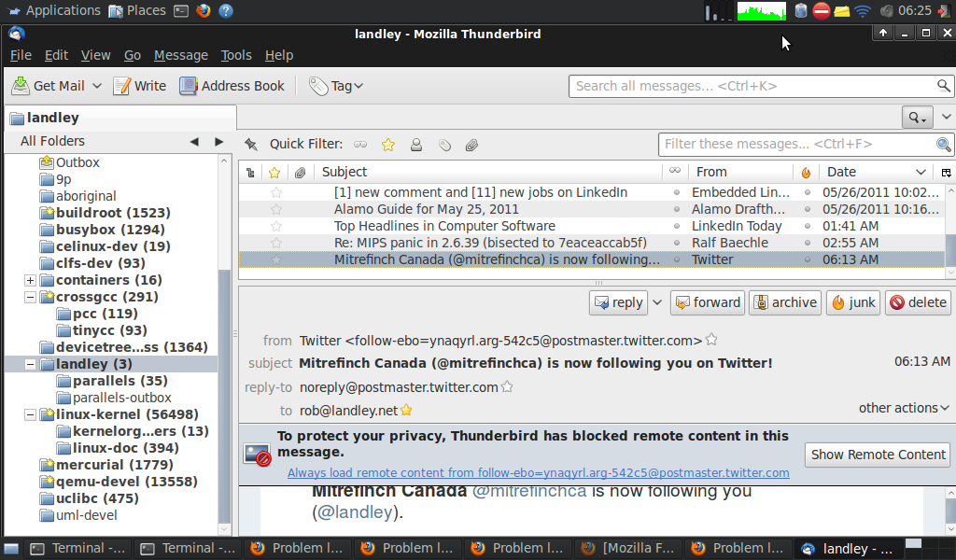Delete the selected message
This screenshot has width=956, height=560.
(918, 302)
